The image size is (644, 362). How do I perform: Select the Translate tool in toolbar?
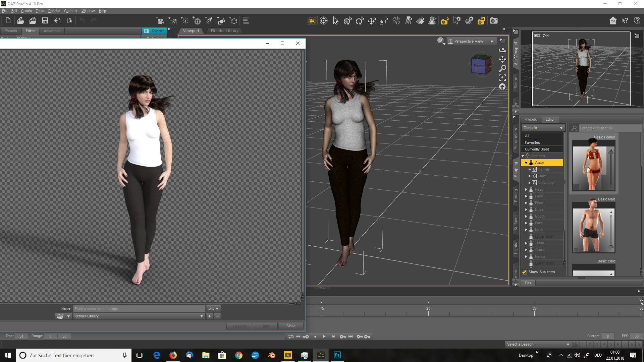372,21
